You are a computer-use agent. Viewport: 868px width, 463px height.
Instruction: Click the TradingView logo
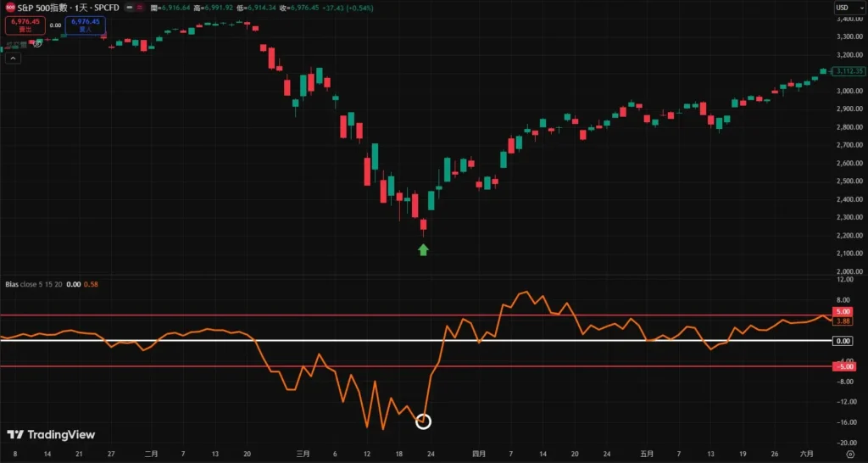(51, 435)
